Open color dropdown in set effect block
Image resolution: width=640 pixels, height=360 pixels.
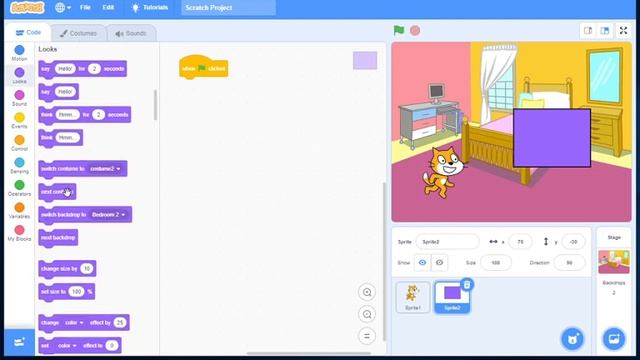[x=67, y=345]
